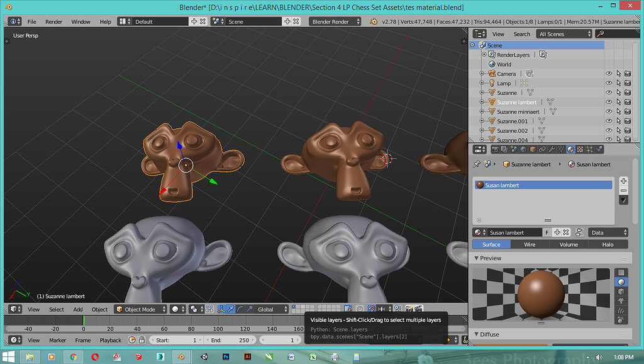
Task: Hide the Suzanne object with its eye icon
Action: click(608, 93)
